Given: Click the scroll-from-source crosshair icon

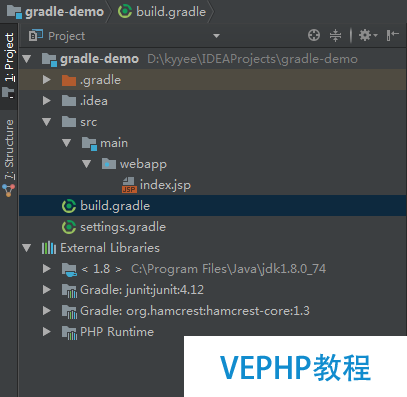Looking at the screenshot, I should pos(314,35).
